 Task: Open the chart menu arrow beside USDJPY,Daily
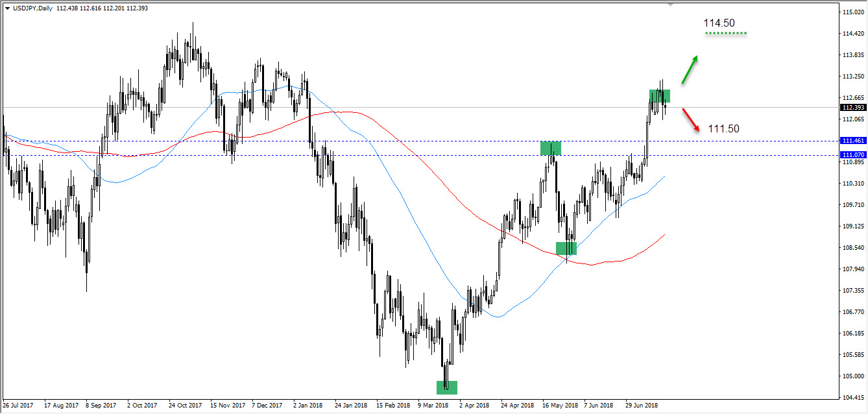point(7,8)
